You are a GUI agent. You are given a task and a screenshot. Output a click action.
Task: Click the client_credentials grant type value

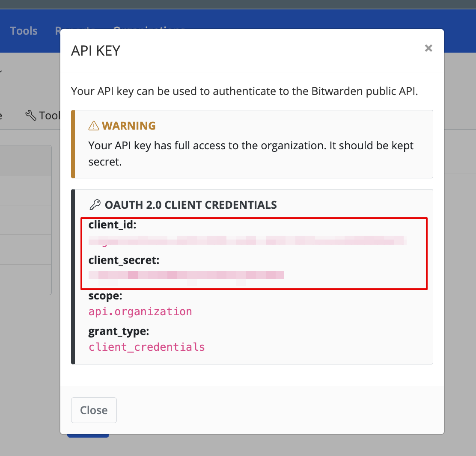click(x=146, y=346)
